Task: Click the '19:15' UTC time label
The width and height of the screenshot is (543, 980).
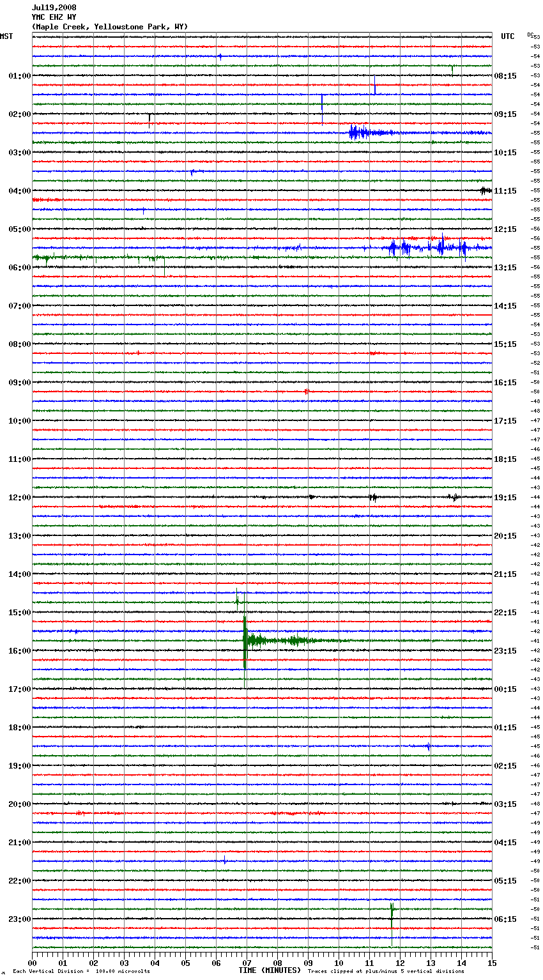Action: pos(505,498)
